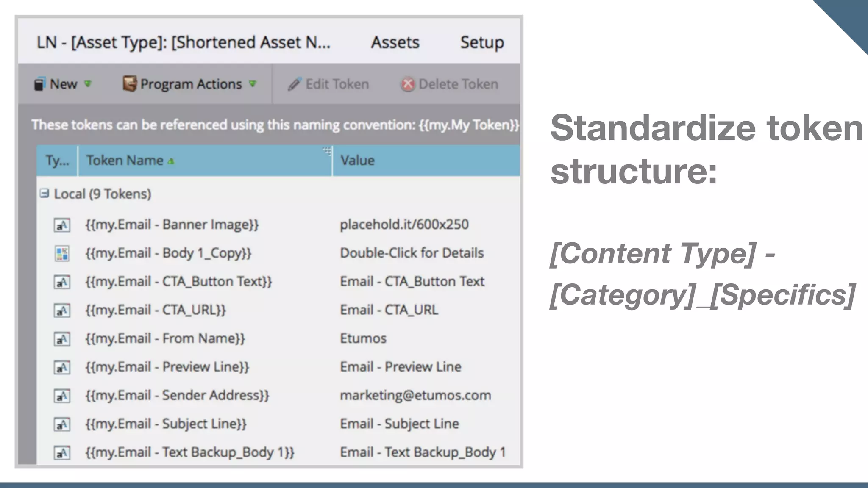Image resolution: width=868 pixels, height=488 pixels.
Task: Click the Token Name sort ascending arrow
Action: [x=171, y=161]
